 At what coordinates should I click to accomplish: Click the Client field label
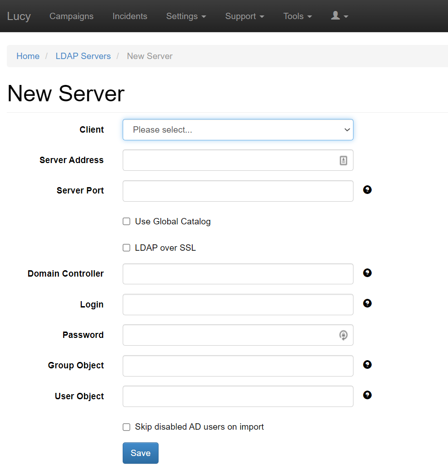click(92, 129)
